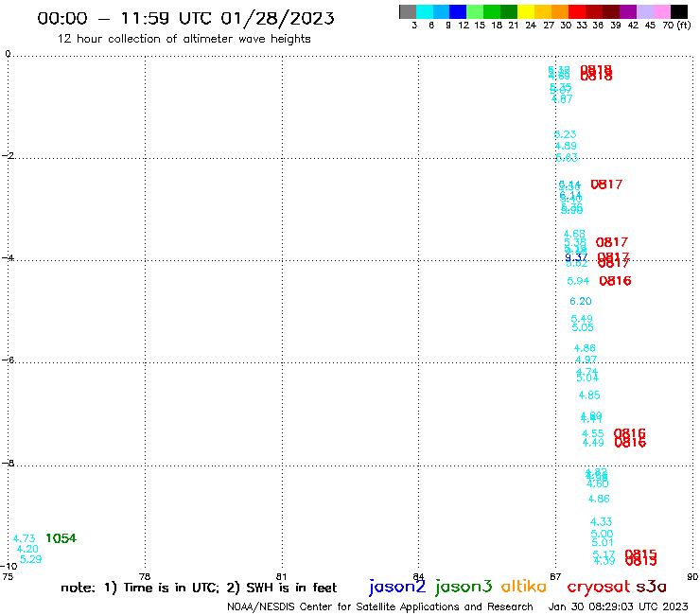Image resolution: width=700 pixels, height=615 pixels.
Task: Select the 'Jan 30 08:29:03 UTC 2023' timestamp
Action: [618, 606]
